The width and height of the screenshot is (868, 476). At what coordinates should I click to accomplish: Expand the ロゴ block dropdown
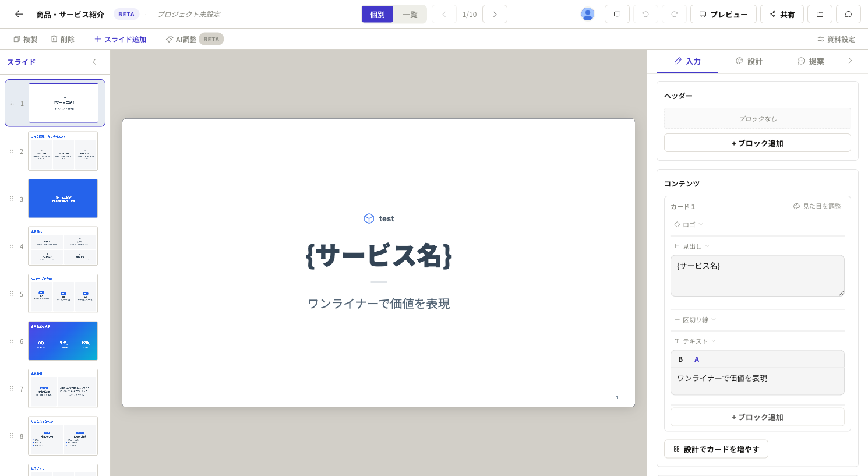tap(689, 224)
